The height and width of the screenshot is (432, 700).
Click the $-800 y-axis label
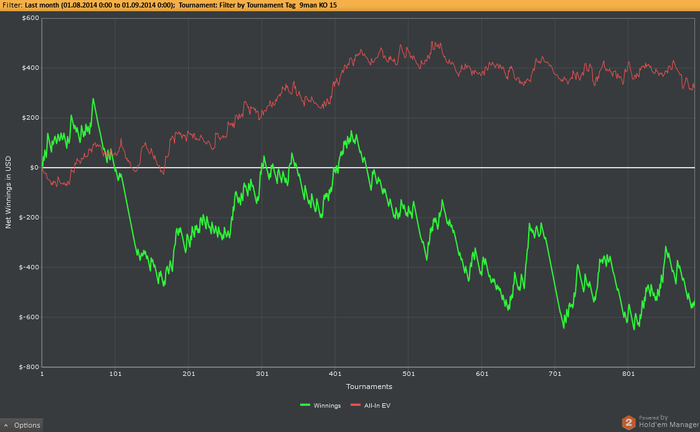click(x=29, y=367)
